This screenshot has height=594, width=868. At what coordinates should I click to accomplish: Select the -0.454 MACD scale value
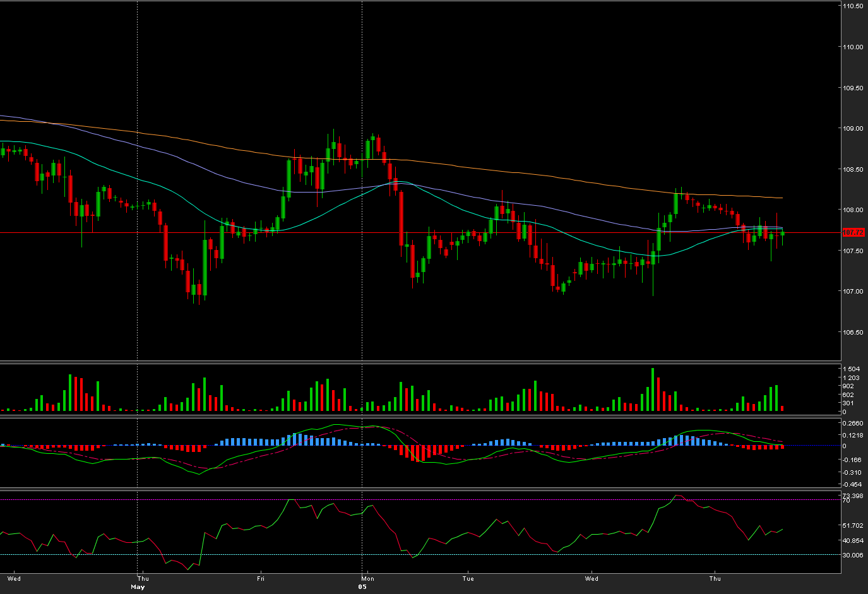[x=852, y=485]
